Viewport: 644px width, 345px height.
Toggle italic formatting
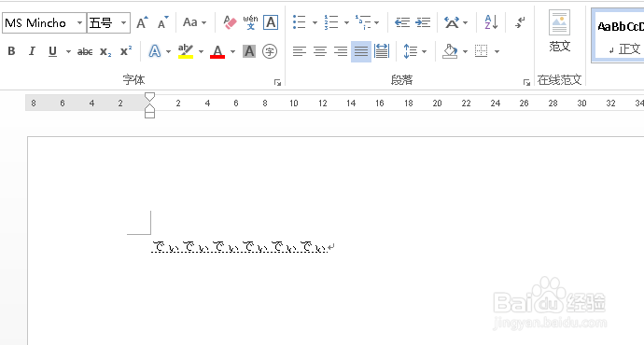[32, 51]
